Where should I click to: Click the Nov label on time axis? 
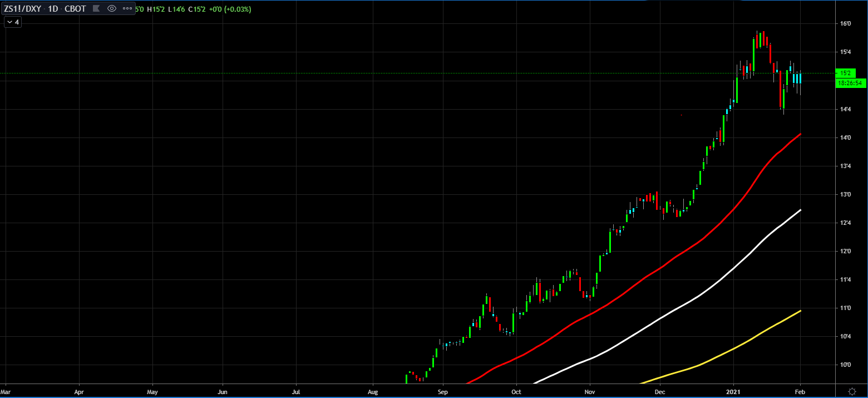[590, 391]
